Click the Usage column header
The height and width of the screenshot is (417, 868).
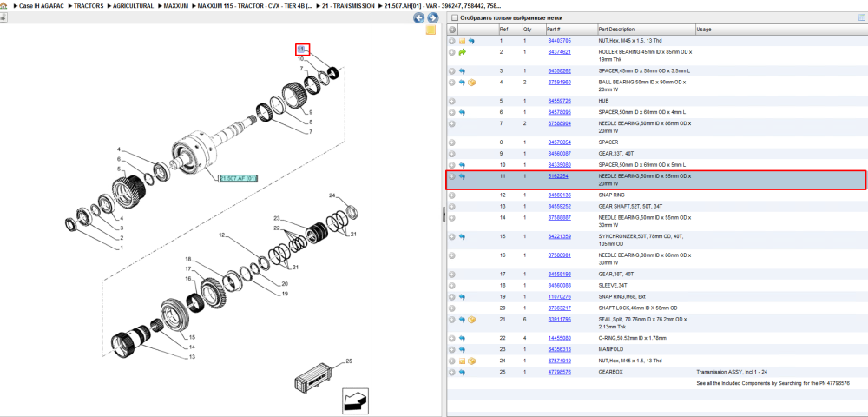click(x=704, y=30)
